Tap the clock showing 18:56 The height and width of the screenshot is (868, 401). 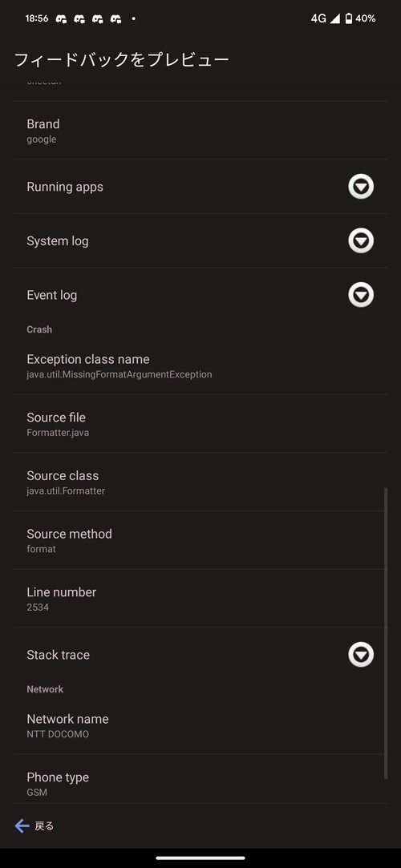point(37,18)
